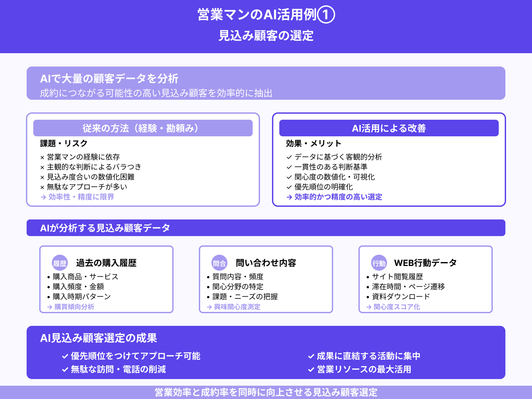Click arrow icon before 効率性・精度に限界
The height and width of the screenshot is (399, 532).
[x=43, y=197]
